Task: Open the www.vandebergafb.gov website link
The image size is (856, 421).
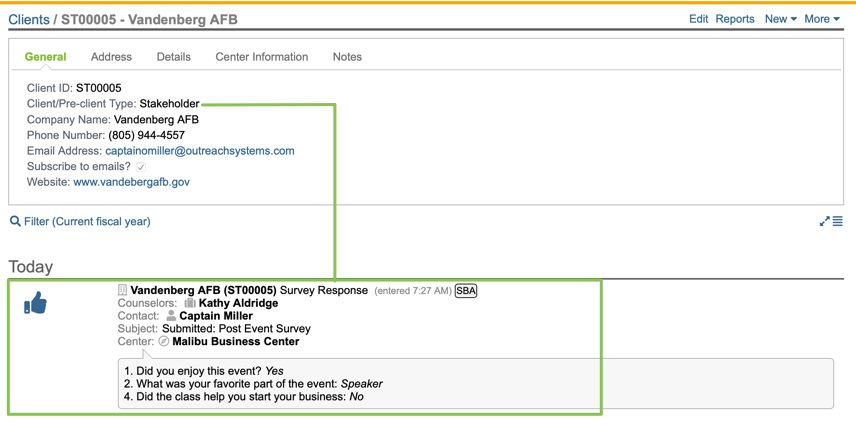Action: (131, 182)
